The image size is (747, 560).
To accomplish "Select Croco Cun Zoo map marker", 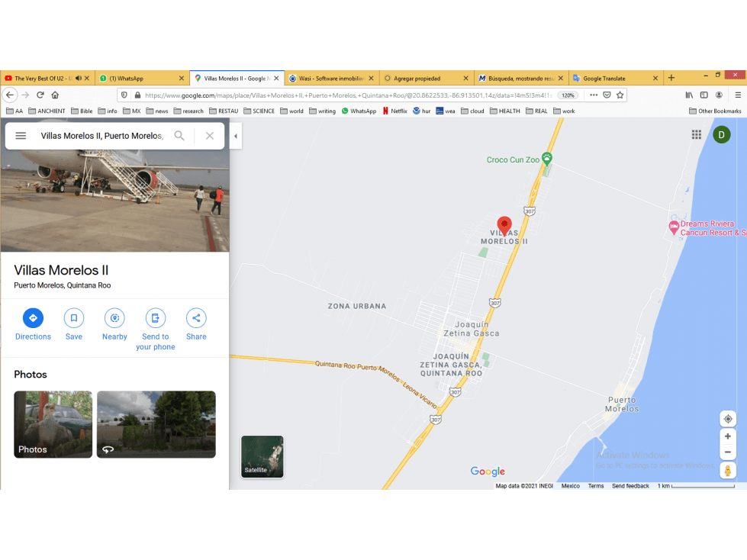I will 547,159.
